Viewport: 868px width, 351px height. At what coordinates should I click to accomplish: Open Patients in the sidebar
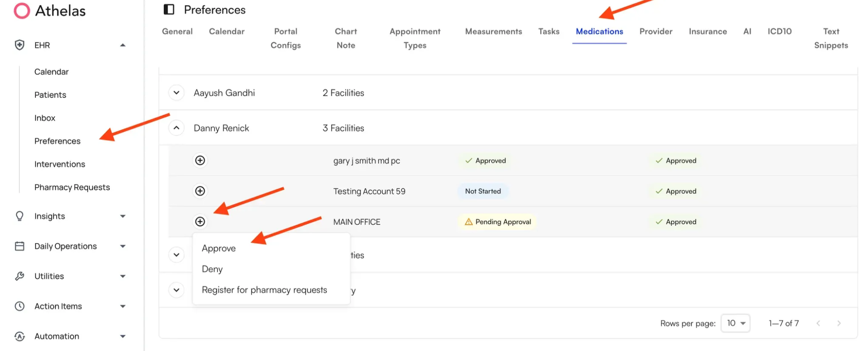[x=50, y=95]
